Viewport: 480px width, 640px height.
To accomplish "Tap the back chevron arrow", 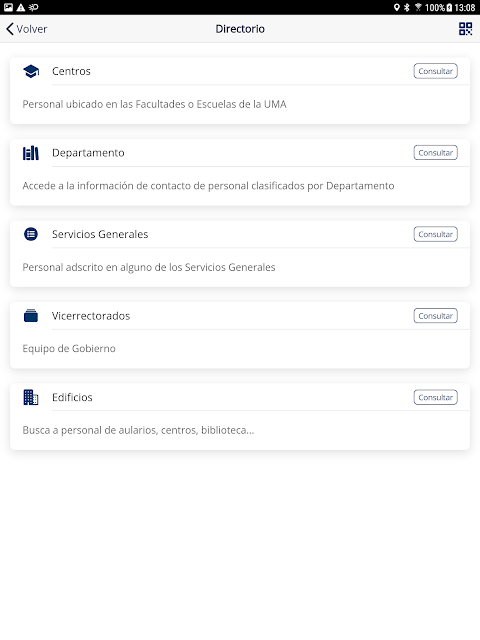I will point(10,29).
